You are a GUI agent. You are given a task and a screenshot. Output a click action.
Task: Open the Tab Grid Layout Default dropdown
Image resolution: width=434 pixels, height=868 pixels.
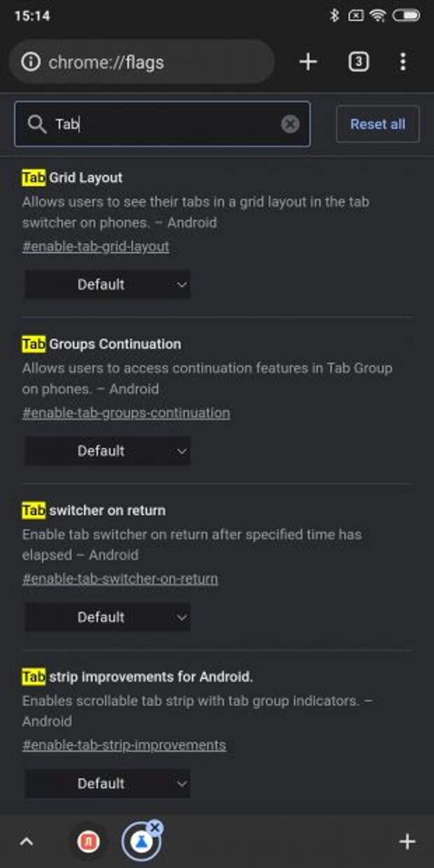[108, 285]
